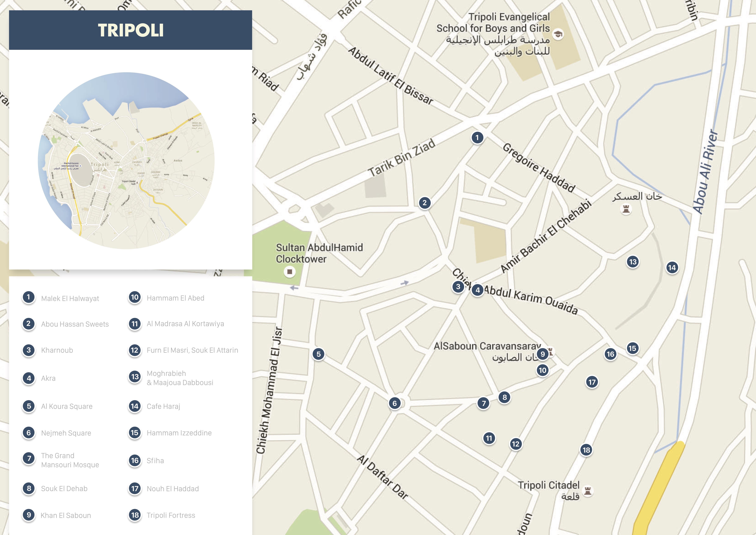The width and height of the screenshot is (756, 535).
Task: Select Nejmeh Square in the legend
Action: [66, 433]
